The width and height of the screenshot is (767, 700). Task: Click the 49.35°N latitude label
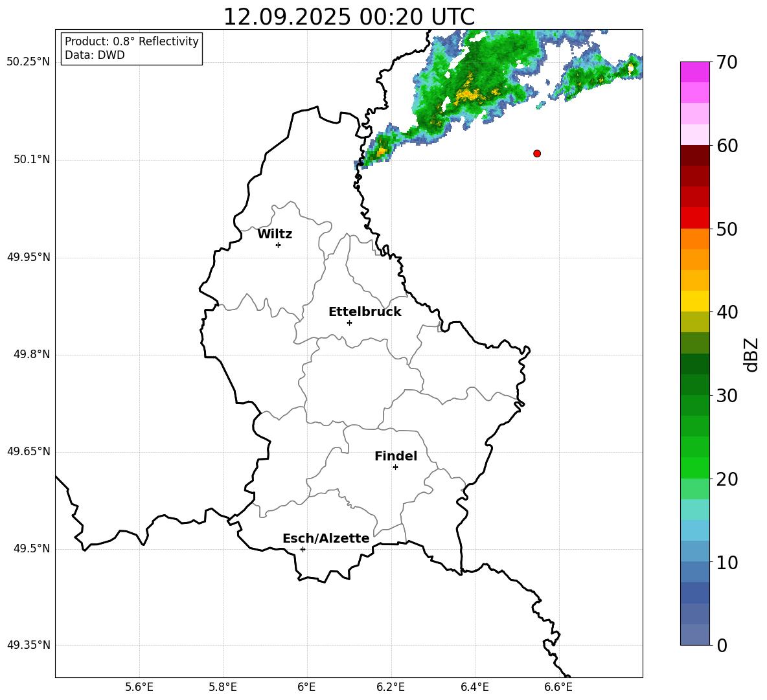[29, 645]
